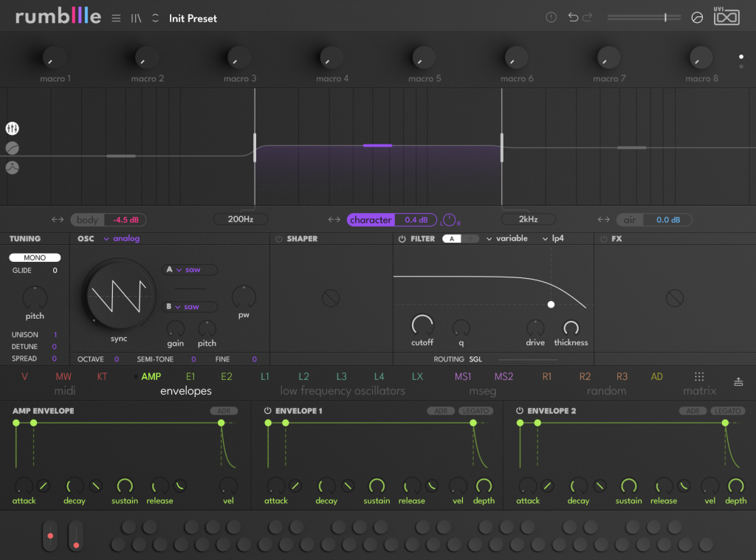This screenshot has width=756, height=560.
Task: Click the 0.0 dB air gain value
Action: (667, 220)
